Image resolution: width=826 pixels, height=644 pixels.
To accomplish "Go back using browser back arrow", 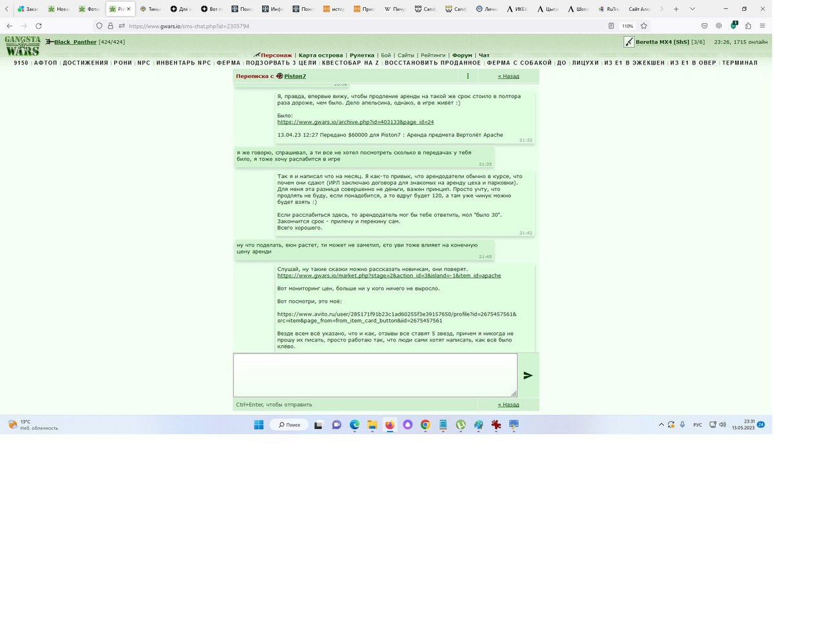I will (9, 26).
